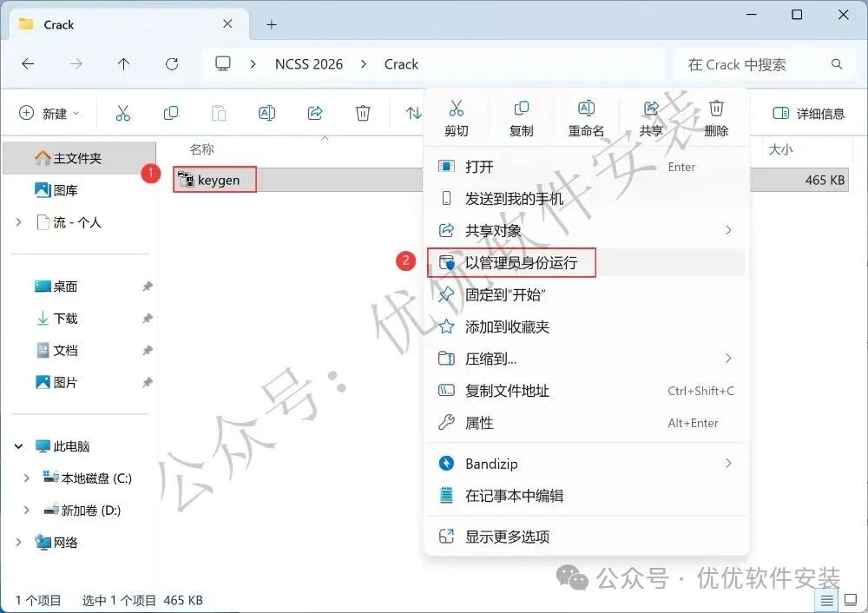Open the 新建 dropdown
Screen dimensions: 868x613
click(49, 113)
